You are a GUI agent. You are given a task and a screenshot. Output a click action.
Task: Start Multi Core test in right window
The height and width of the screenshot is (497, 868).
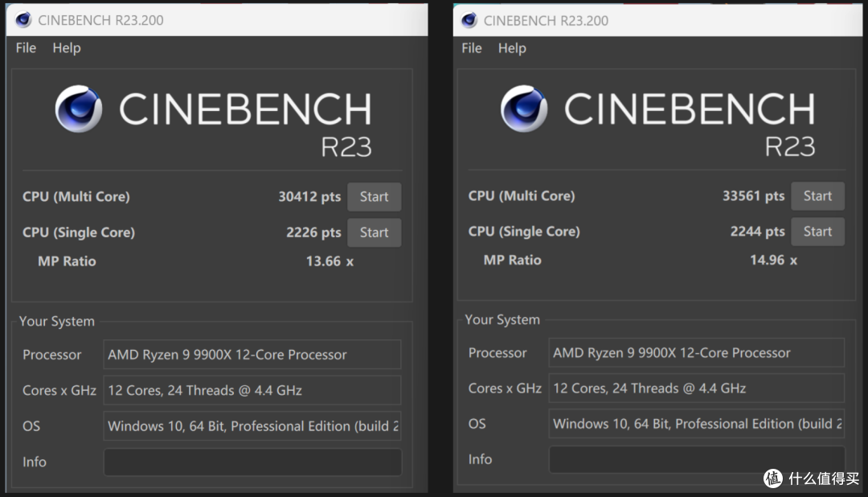[817, 195]
